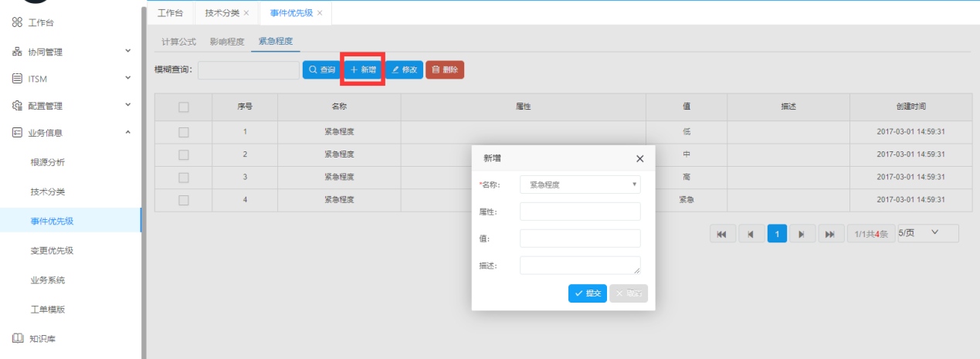Image resolution: width=980 pixels, height=359 pixels.
Task: Go to last page of pagination
Action: 830,234
